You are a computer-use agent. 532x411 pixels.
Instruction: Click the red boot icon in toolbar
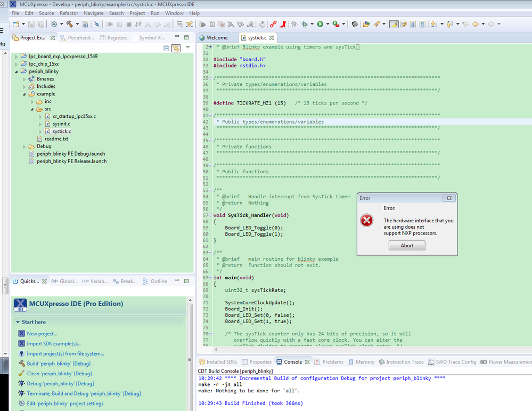click(x=283, y=24)
